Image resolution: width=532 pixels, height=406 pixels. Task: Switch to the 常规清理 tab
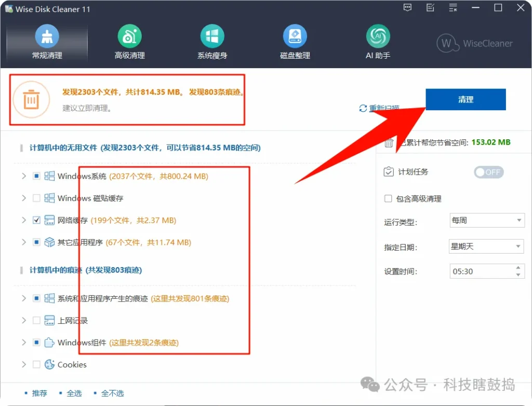pyautogui.click(x=47, y=42)
